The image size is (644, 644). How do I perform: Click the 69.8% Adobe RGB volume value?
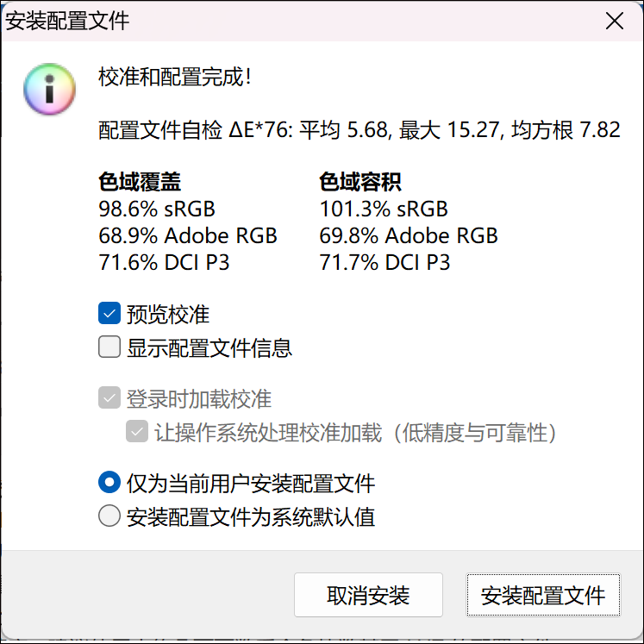point(409,235)
